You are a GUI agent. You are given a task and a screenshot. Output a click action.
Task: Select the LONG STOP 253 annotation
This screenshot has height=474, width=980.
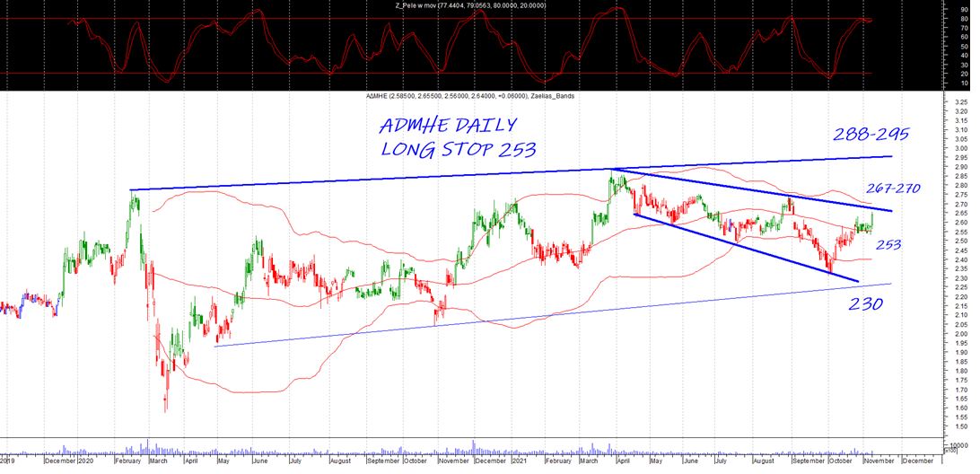click(454, 149)
